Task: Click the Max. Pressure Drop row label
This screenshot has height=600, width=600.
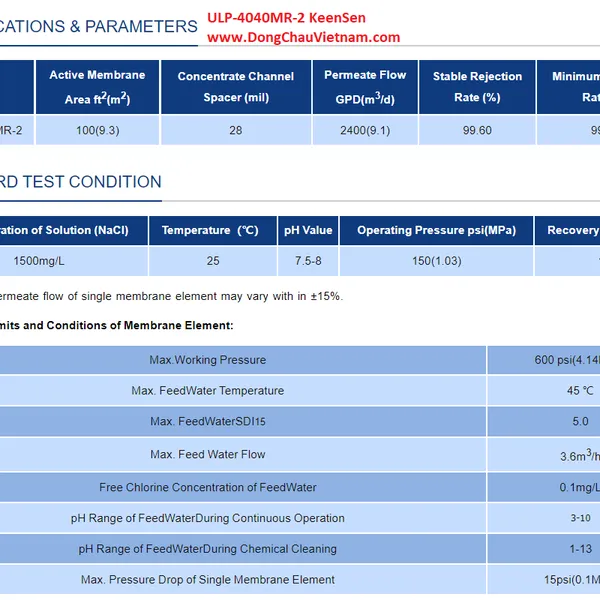Action: pos(208,580)
